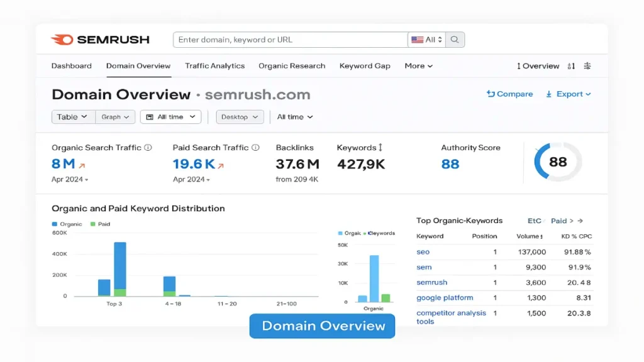Open the semrush keyword link

(x=431, y=282)
